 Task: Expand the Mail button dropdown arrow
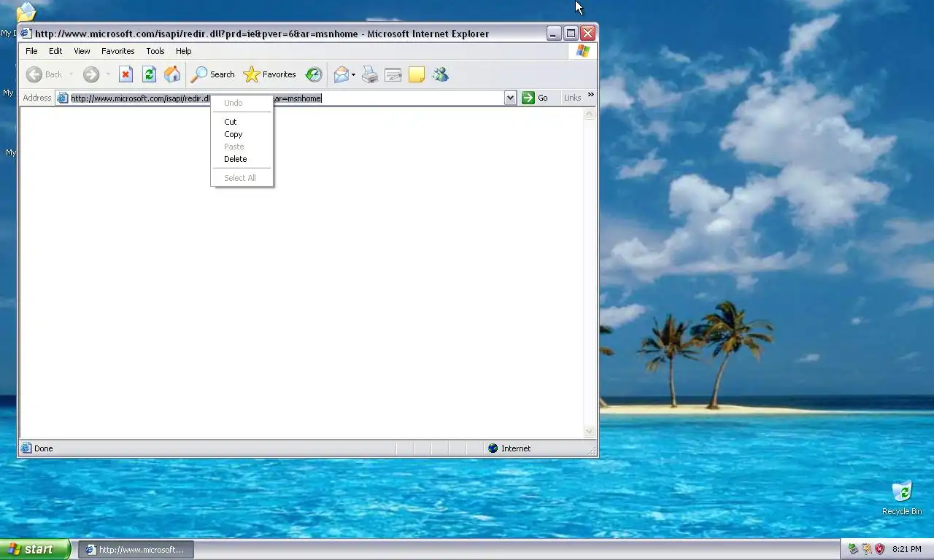click(x=354, y=74)
